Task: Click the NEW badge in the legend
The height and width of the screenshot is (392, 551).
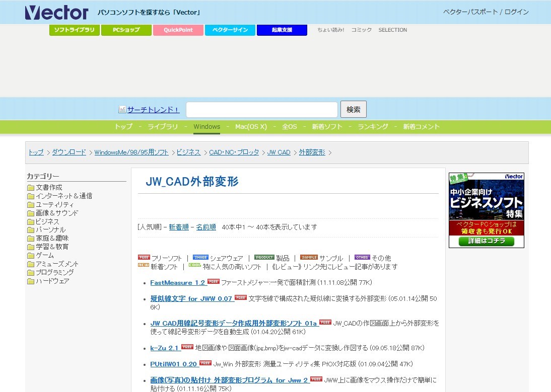Action: [144, 265]
